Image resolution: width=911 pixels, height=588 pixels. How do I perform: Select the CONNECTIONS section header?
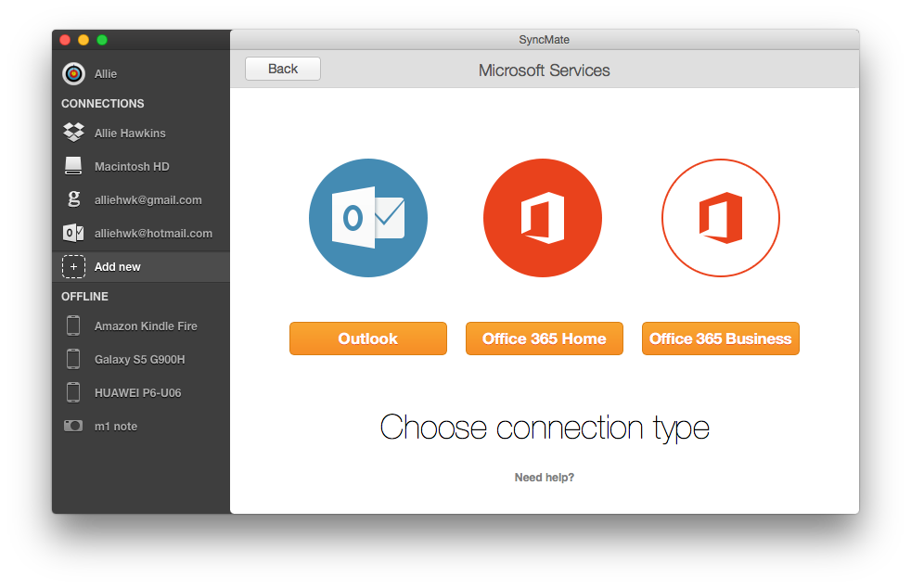tap(102, 103)
